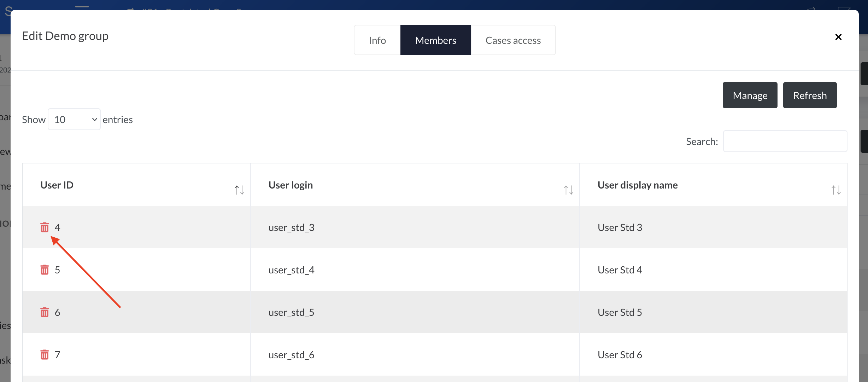
Task: Sort members by User display name
Action: pyautogui.click(x=836, y=190)
